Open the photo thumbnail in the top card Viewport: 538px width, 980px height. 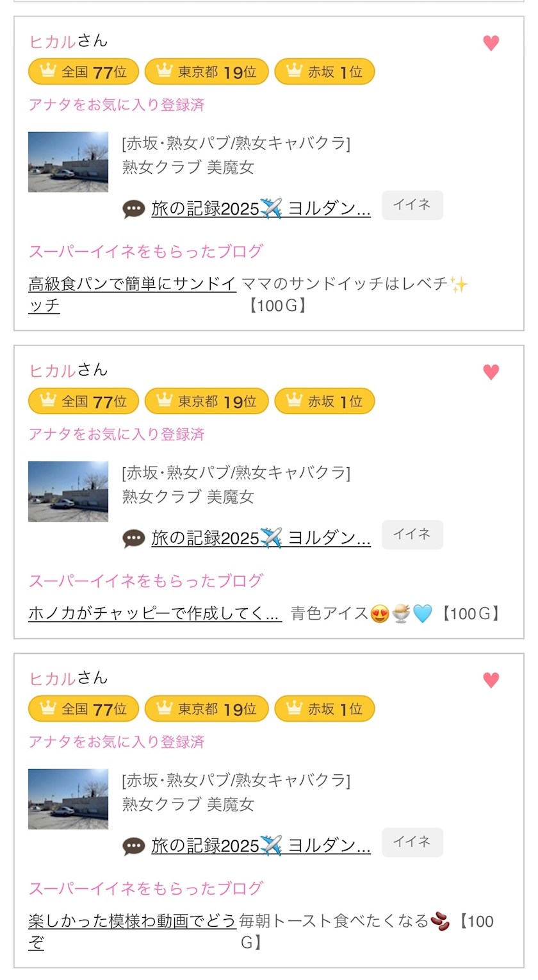[68, 162]
